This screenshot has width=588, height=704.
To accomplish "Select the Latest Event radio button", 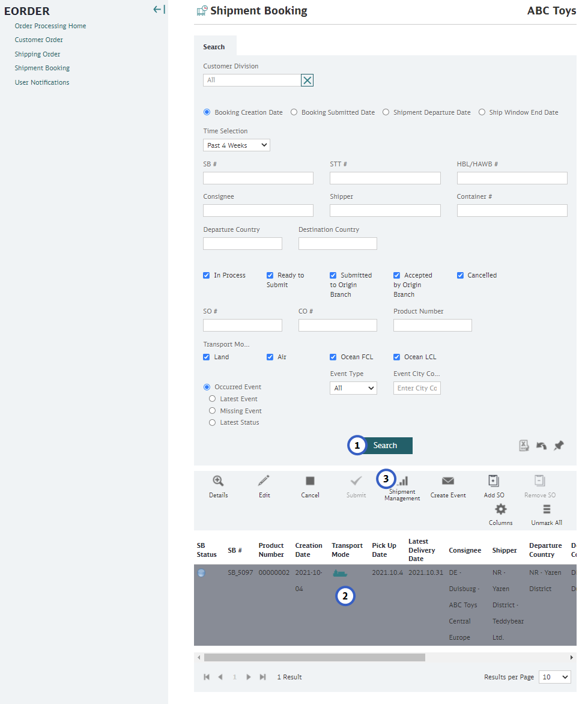I will coord(212,399).
